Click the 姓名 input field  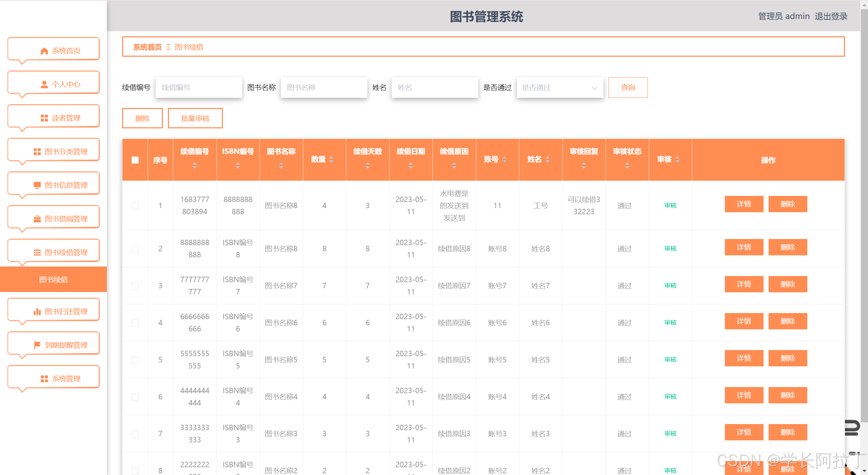pos(435,87)
